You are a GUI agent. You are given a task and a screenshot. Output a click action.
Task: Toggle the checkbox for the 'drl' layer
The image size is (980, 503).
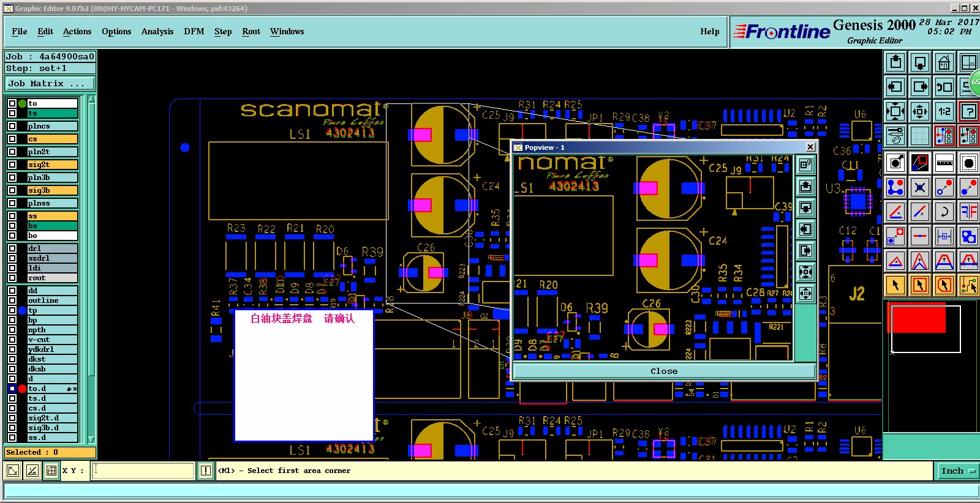click(x=12, y=248)
